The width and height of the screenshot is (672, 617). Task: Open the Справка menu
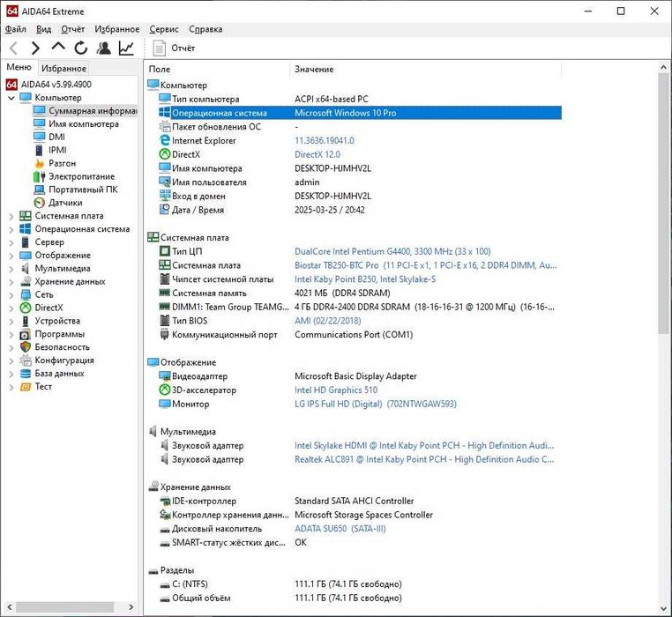[205, 29]
